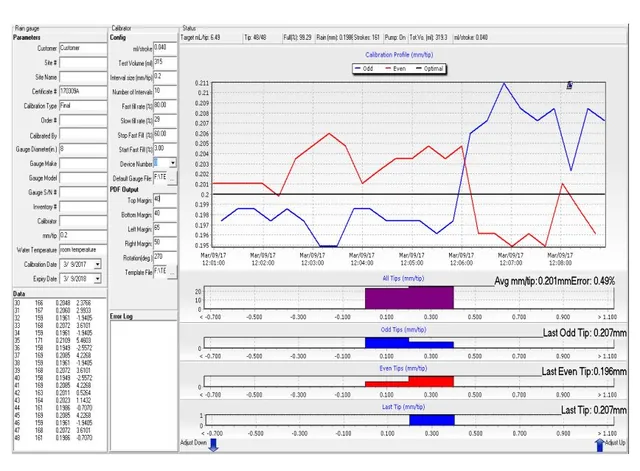The image size is (640, 471).
Task: Click the Top Margin field
Action: (x=165, y=200)
